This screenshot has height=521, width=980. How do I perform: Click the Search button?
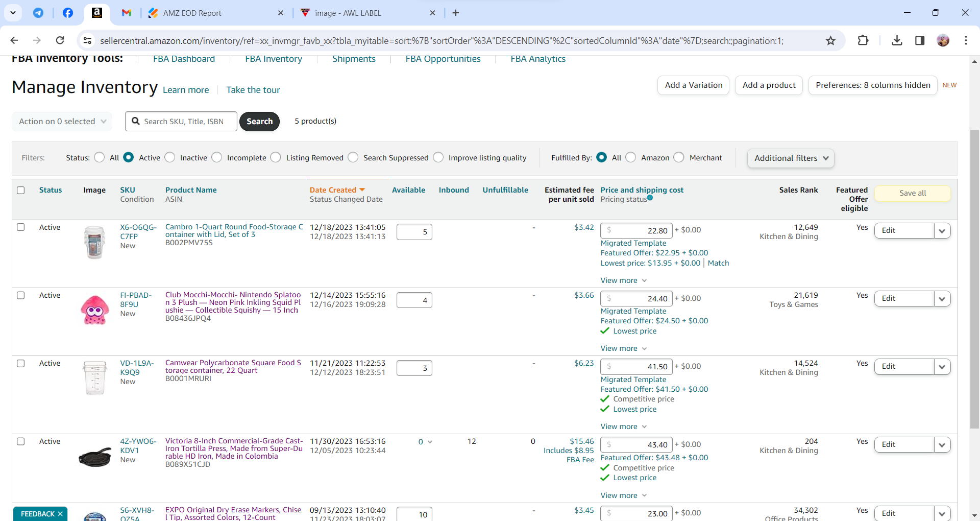click(259, 122)
